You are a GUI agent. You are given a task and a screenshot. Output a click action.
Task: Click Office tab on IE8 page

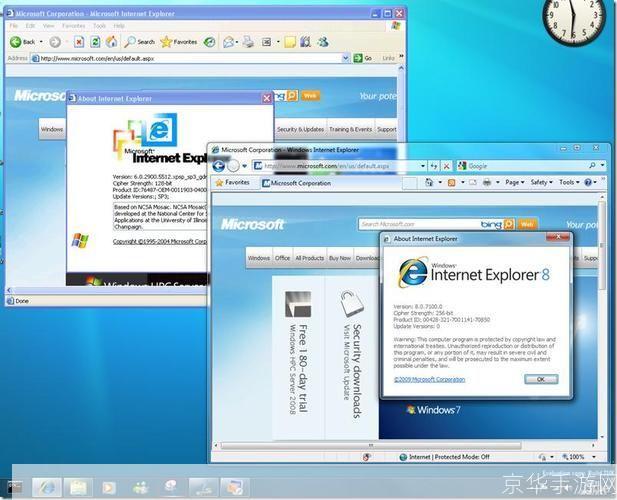point(282,258)
